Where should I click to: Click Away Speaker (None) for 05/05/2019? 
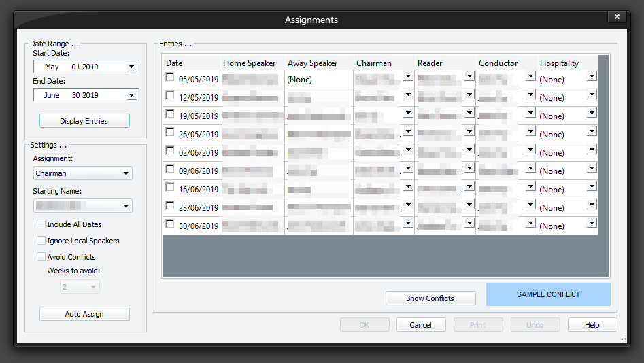319,80
